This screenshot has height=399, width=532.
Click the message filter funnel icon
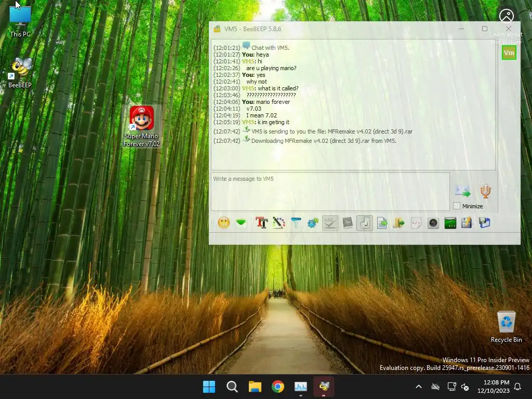(x=296, y=223)
